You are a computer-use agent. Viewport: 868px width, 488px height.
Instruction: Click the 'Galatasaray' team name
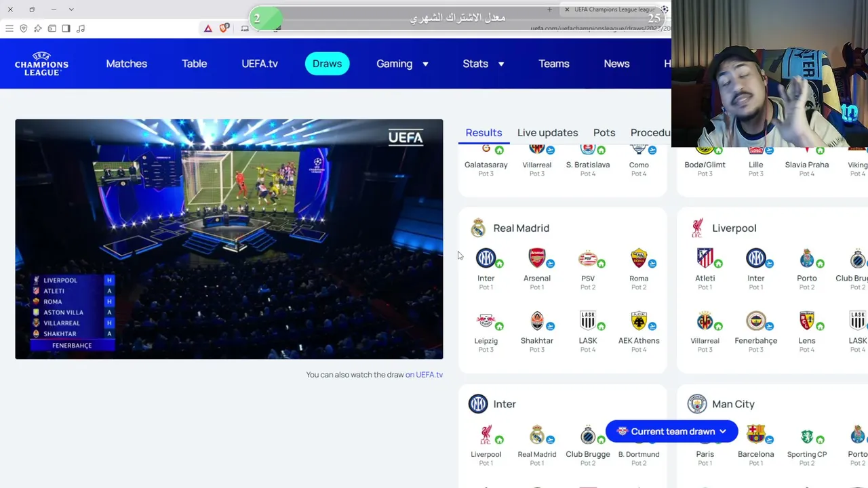coord(486,165)
